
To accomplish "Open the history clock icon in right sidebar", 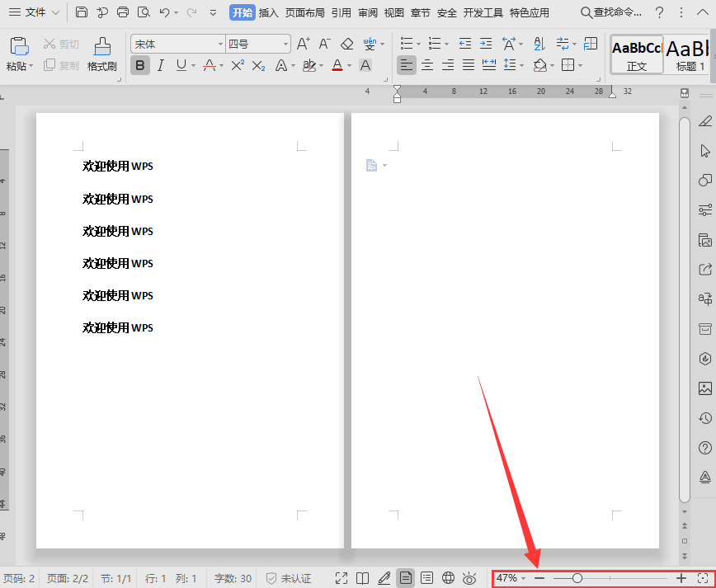I will click(705, 418).
